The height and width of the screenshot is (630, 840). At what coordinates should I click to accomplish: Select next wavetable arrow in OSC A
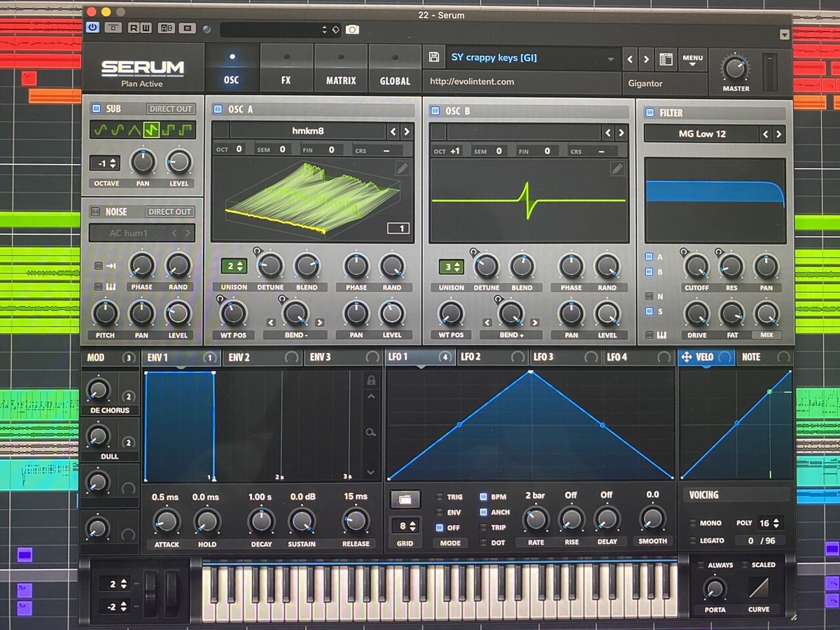406,131
